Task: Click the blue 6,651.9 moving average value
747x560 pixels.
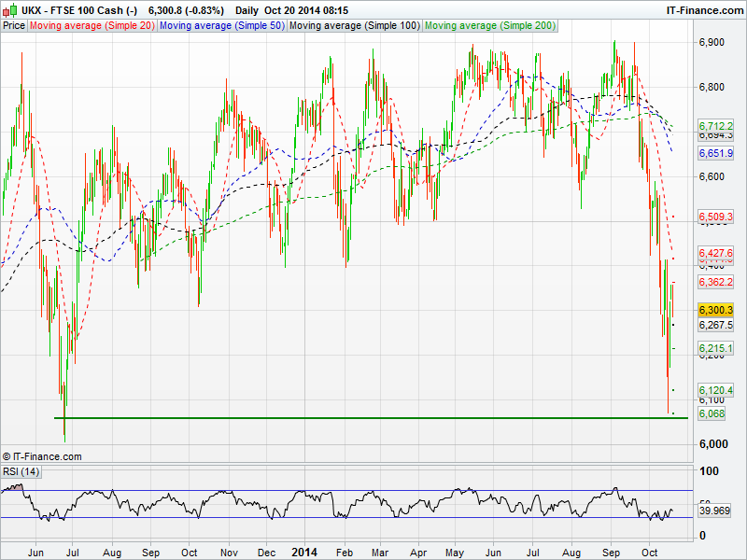Action: click(716, 153)
